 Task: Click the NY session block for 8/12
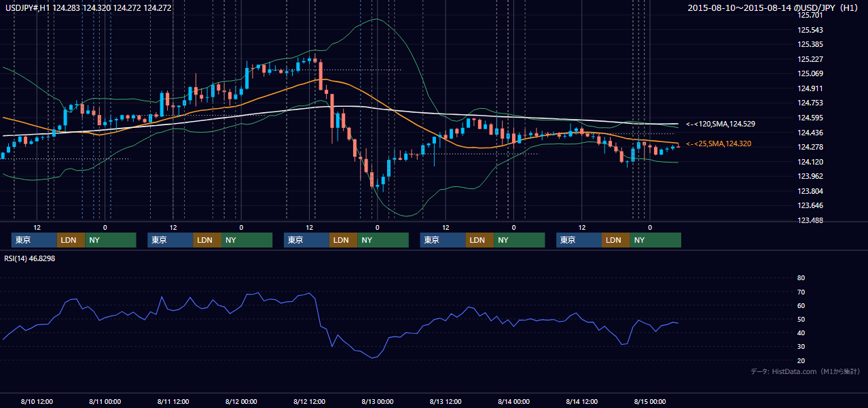point(382,240)
